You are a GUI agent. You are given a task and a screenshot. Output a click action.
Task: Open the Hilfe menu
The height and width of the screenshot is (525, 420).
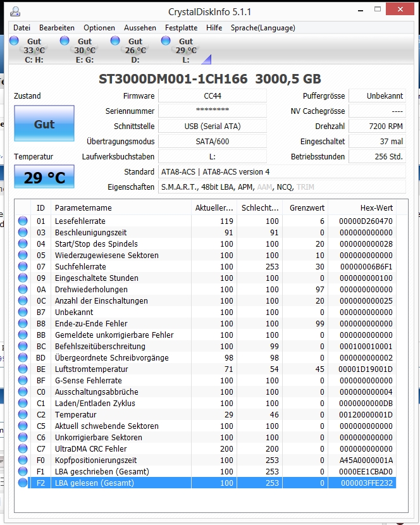(x=214, y=28)
